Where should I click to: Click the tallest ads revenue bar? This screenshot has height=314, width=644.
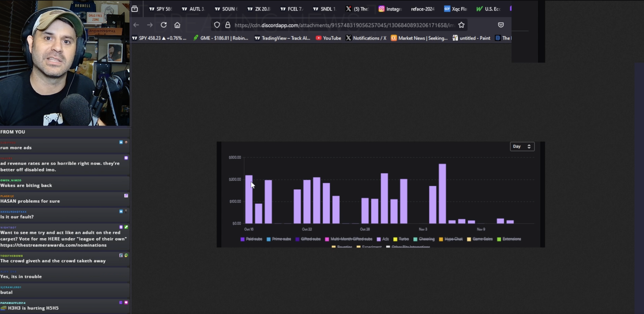point(442,193)
